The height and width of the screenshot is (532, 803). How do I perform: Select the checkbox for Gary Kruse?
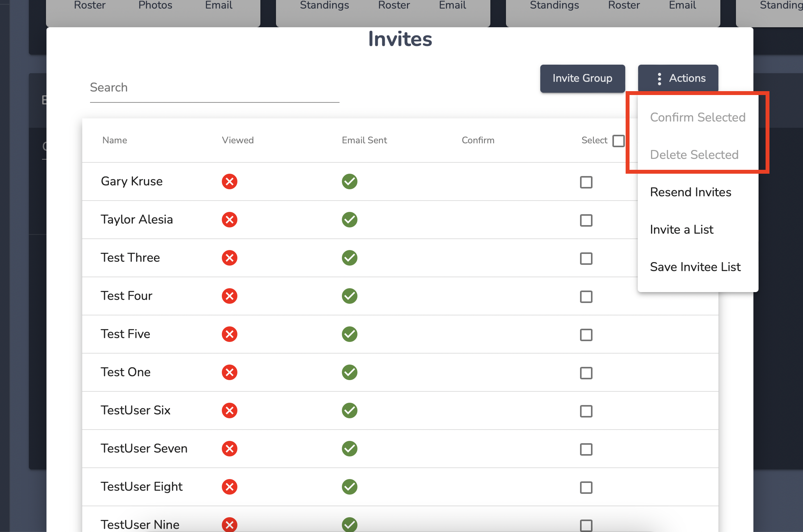pyautogui.click(x=586, y=182)
